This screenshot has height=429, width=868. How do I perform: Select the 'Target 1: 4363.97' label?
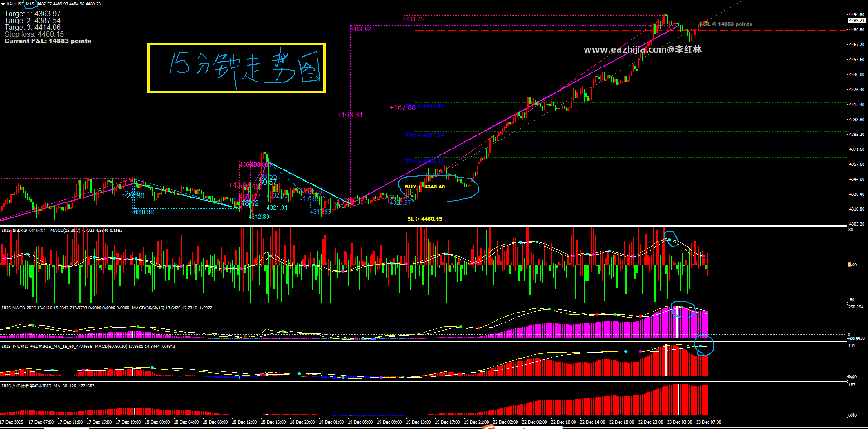pos(32,14)
